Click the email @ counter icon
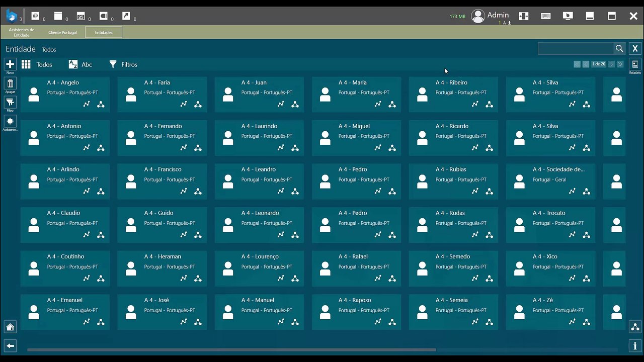This screenshot has width=644, height=362. 35,16
